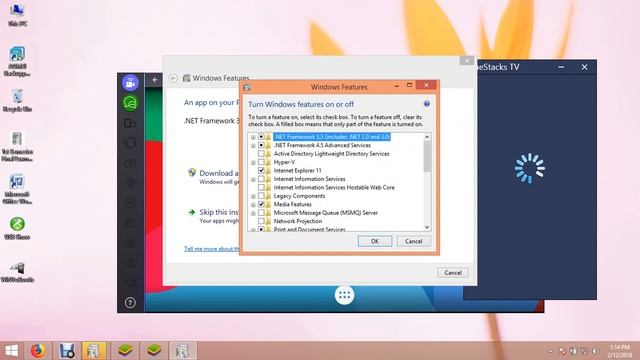
Task: Open the floppy disk taskbar icon
Action: pyautogui.click(x=67, y=351)
